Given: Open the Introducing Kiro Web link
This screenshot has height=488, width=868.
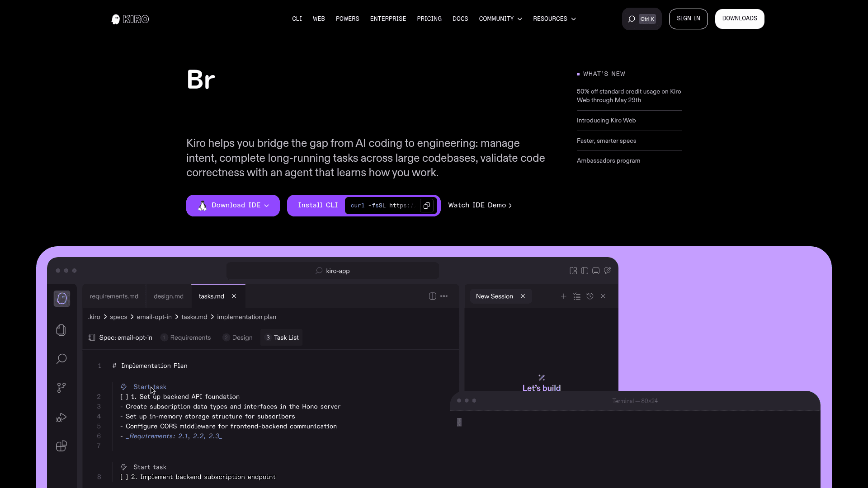Looking at the screenshot, I should (x=606, y=121).
